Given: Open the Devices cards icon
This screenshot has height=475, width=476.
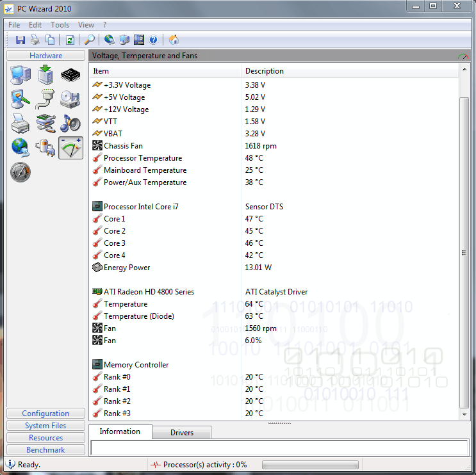Looking at the screenshot, I should pyautogui.click(x=45, y=124).
